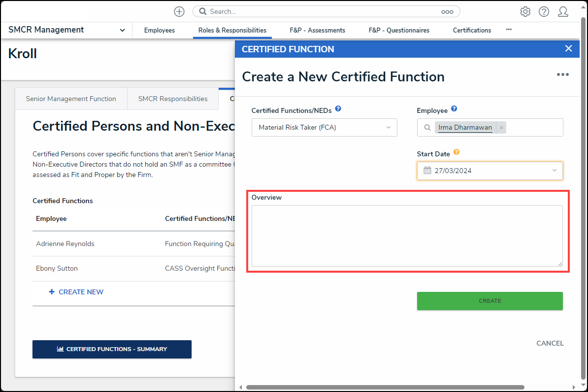Image resolution: width=588 pixels, height=392 pixels.
Task: Open the settings gear icon
Action: [525, 12]
